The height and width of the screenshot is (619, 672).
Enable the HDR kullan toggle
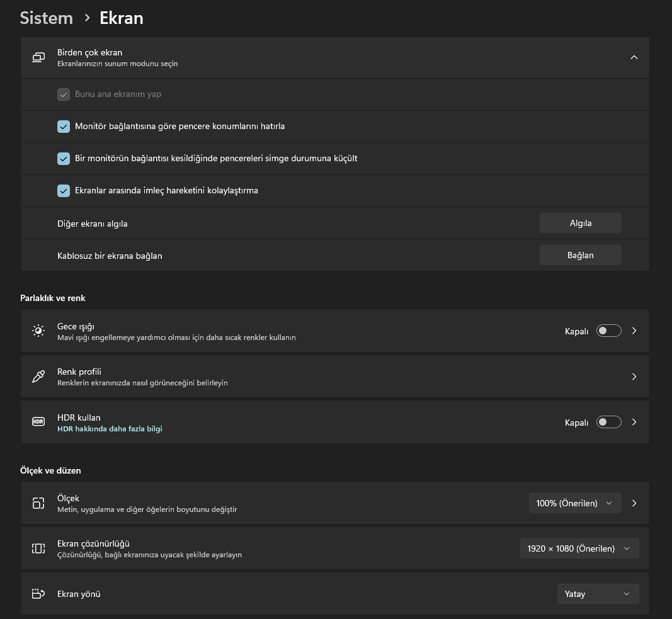609,422
